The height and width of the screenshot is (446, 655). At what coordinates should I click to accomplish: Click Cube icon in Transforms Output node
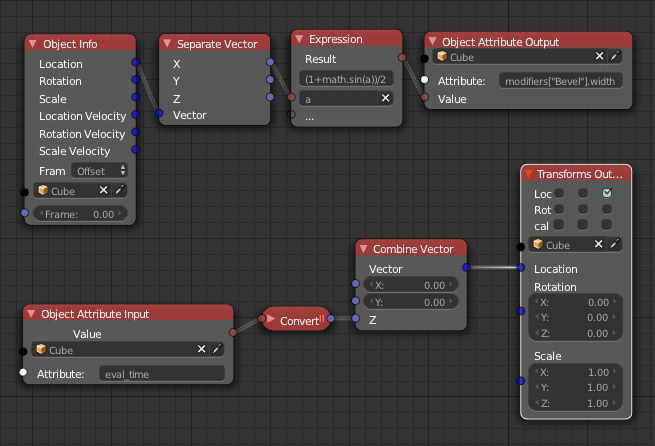538,244
